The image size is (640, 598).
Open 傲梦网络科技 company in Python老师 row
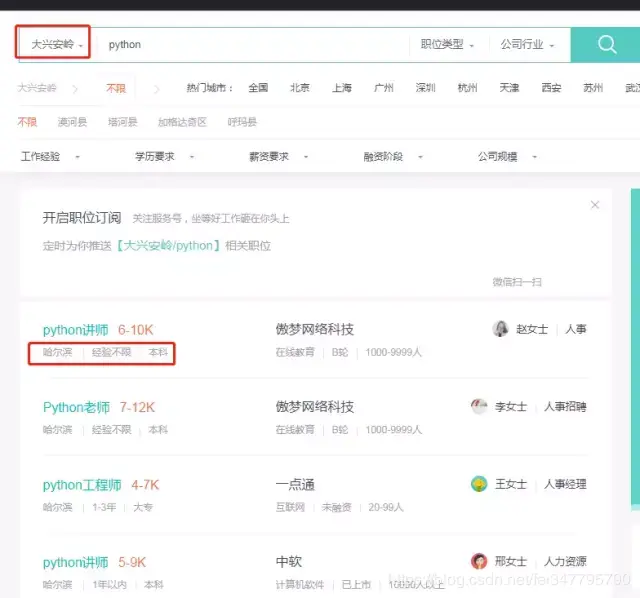click(x=315, y=407)
